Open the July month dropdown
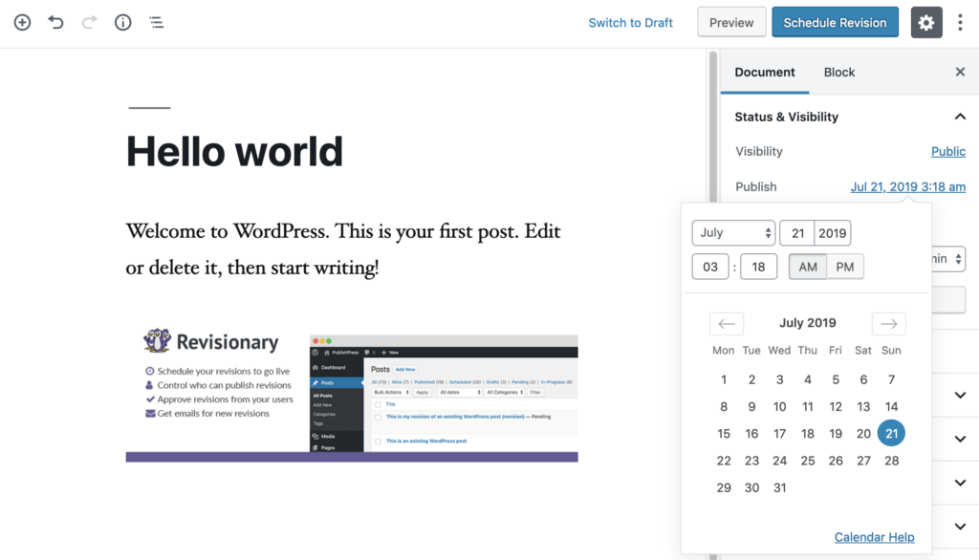 point(733,233)
